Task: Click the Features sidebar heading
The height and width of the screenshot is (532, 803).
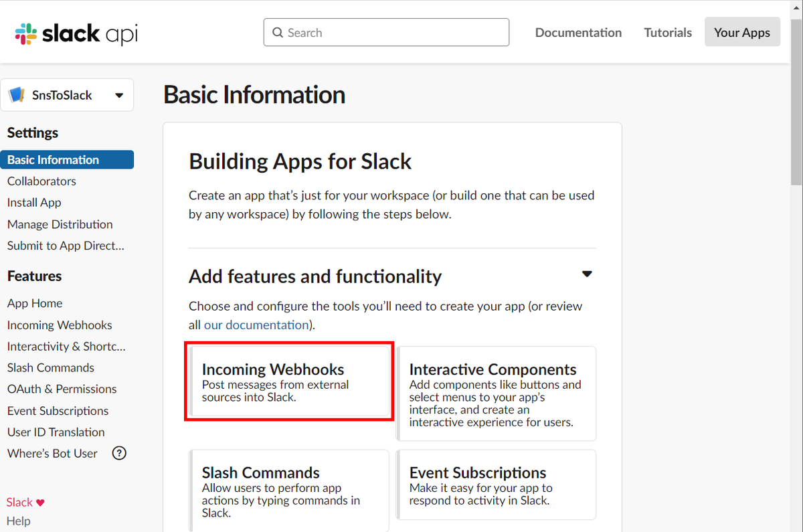Action: click(34, 276)
